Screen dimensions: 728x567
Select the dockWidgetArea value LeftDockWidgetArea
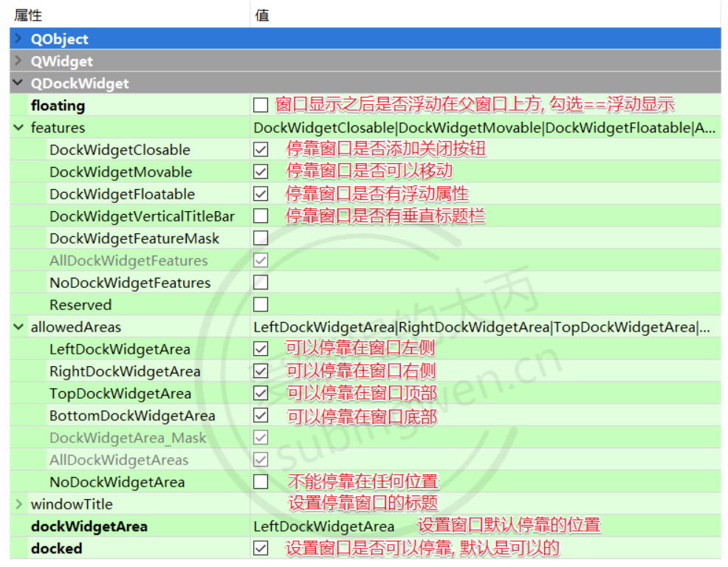[323, 526]
